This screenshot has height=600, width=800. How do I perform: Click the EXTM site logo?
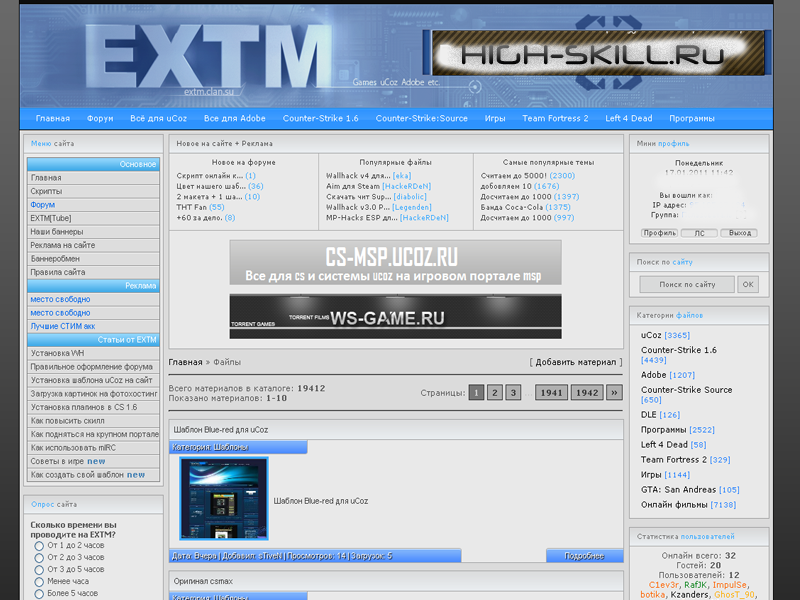pos(214,56)
